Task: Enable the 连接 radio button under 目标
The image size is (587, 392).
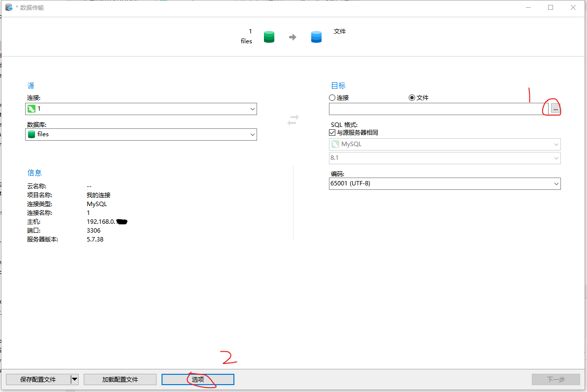Action: click(332, 97)
